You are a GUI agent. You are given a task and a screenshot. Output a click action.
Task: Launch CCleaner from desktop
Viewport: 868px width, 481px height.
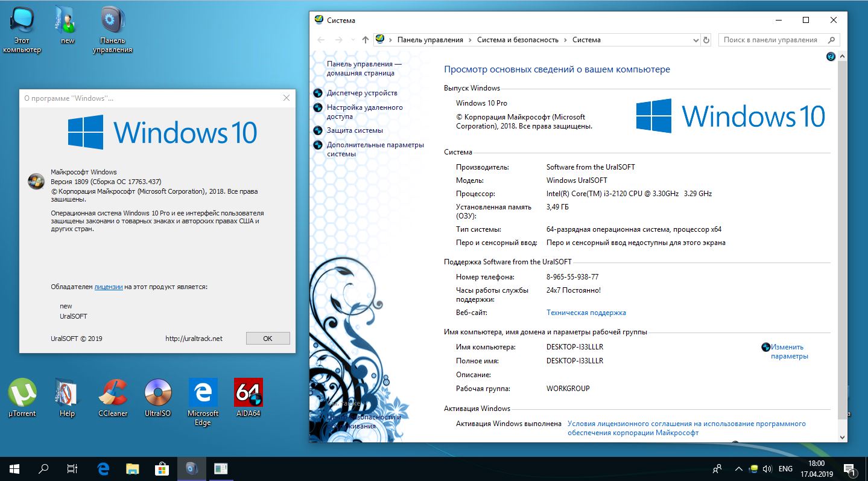[x=113, y=398]
